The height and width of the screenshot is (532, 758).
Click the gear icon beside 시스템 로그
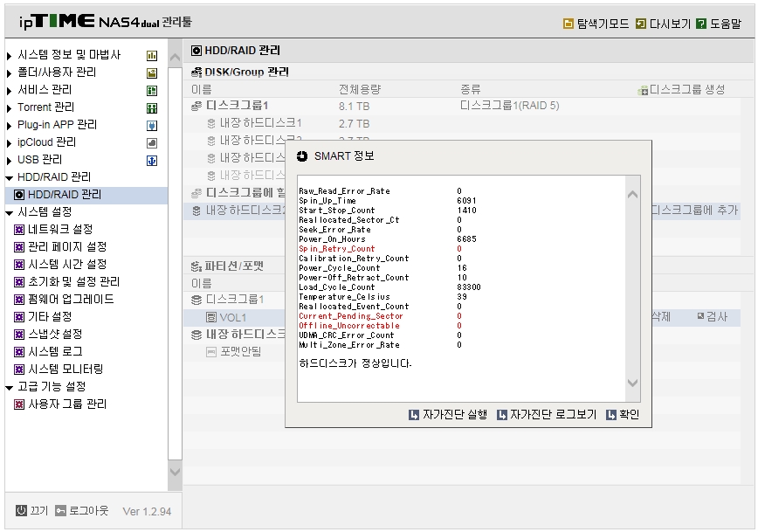point(19,352)
